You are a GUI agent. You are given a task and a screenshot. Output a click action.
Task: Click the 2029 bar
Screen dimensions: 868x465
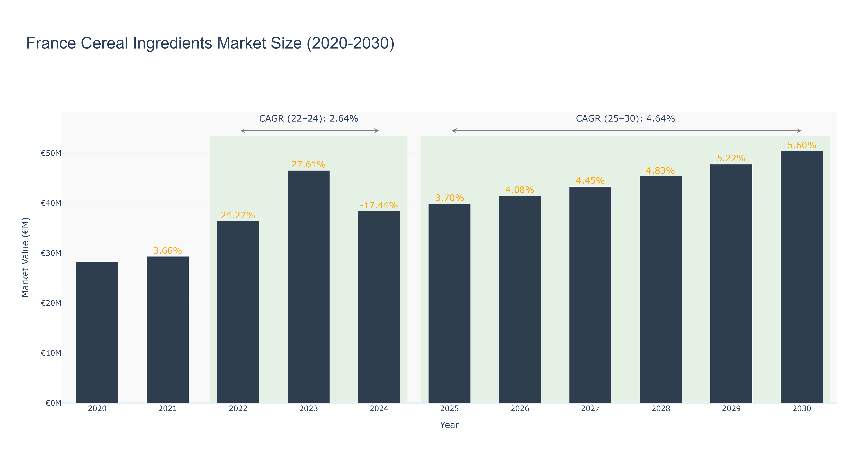[x=731, y=284]
